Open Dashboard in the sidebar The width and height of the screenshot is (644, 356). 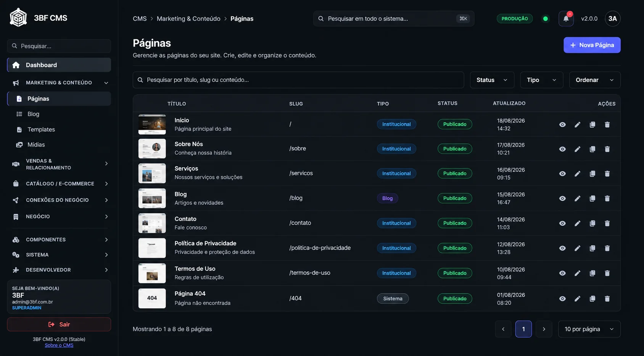pyautogui.click(x=59, y=65)
